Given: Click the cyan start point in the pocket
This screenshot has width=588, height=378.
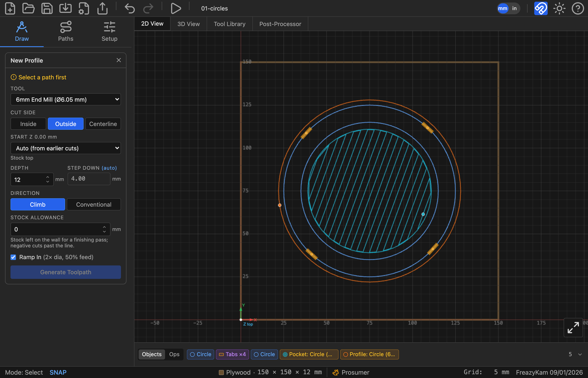Looking at the screenshot, I should (423, 214).
